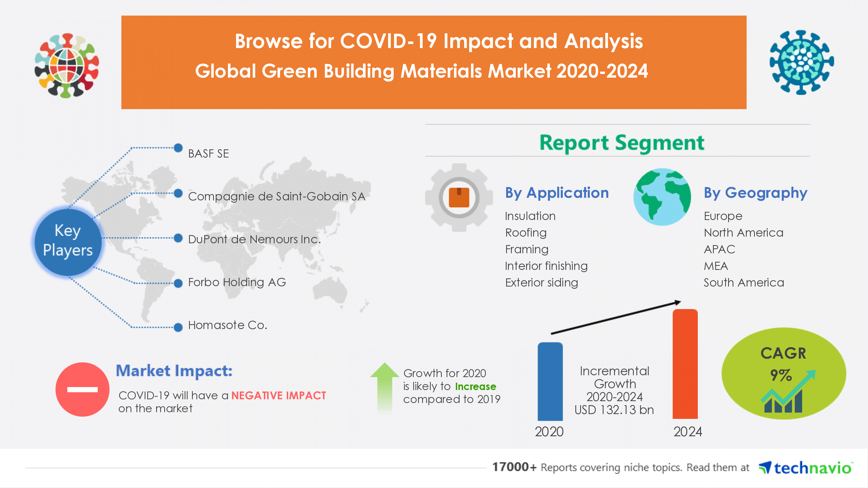Select Compagnie de Saint-Gobain SA entry

[x=276, y=196]
